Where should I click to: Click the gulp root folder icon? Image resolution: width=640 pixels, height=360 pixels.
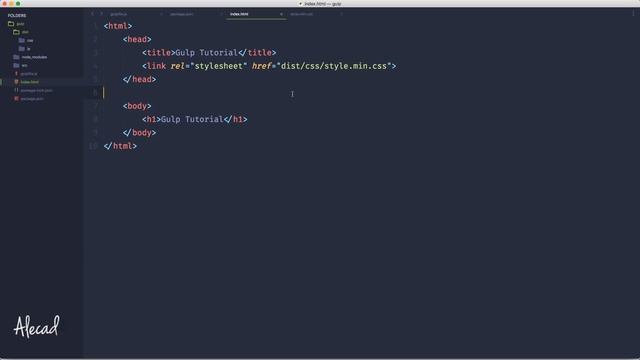coord(11,24)
